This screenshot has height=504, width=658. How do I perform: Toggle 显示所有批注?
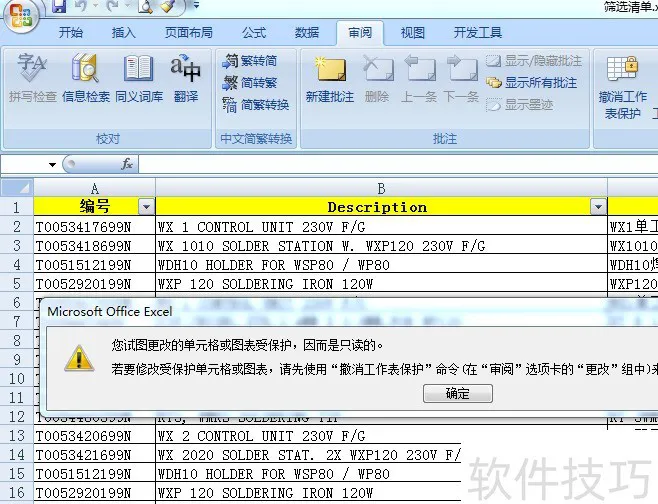point(532,83)
